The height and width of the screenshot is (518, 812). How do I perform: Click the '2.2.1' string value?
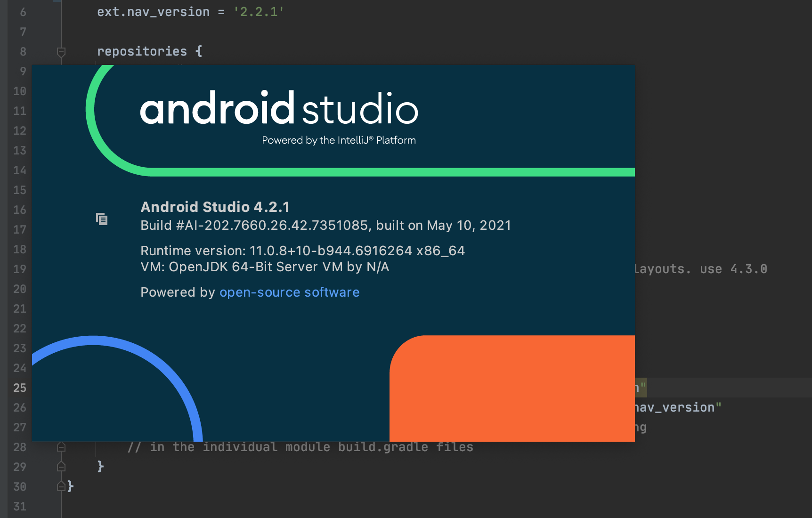click(x=259, y=12)
